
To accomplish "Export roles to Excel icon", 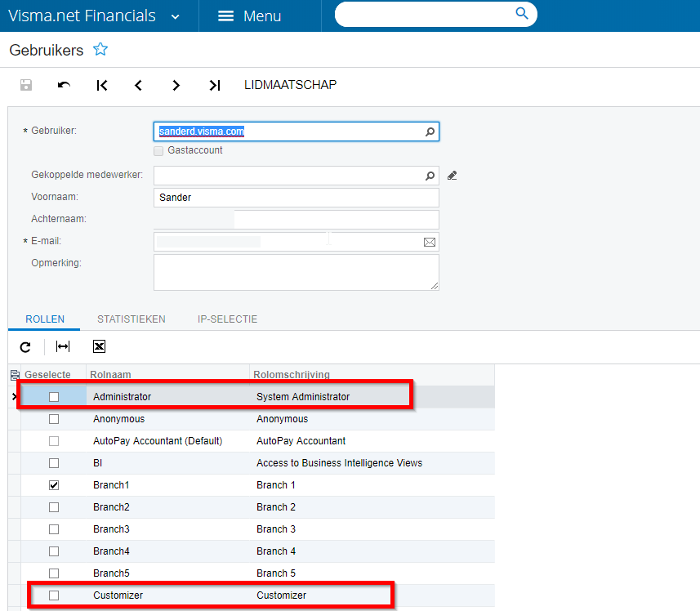I will pos(99,346).
